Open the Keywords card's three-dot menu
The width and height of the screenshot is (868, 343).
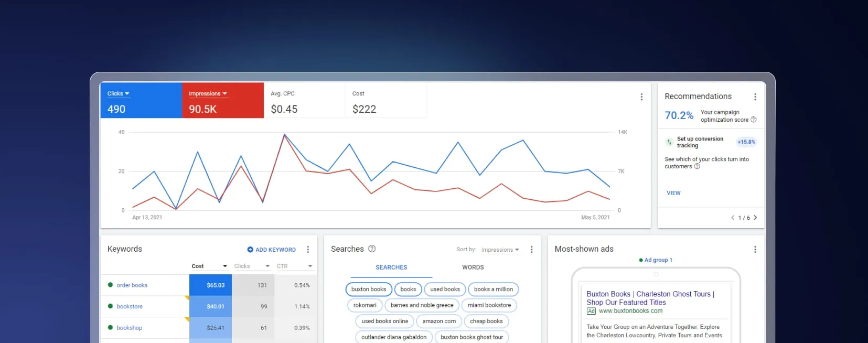(x=308, y=250)
